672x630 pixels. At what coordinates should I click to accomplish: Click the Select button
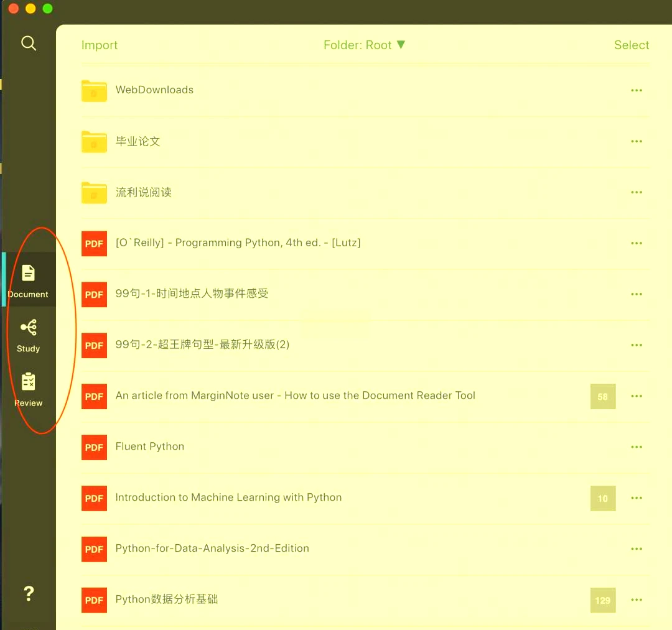coord(631,45)
